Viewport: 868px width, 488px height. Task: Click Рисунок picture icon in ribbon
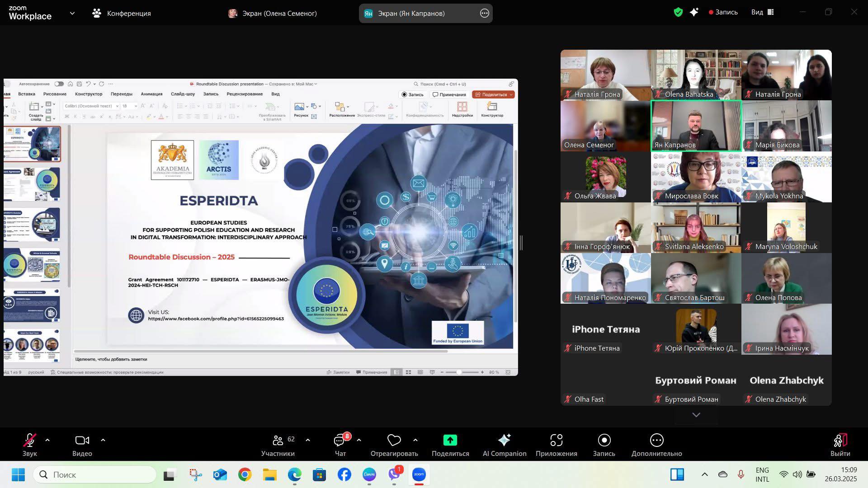[299, 107]
